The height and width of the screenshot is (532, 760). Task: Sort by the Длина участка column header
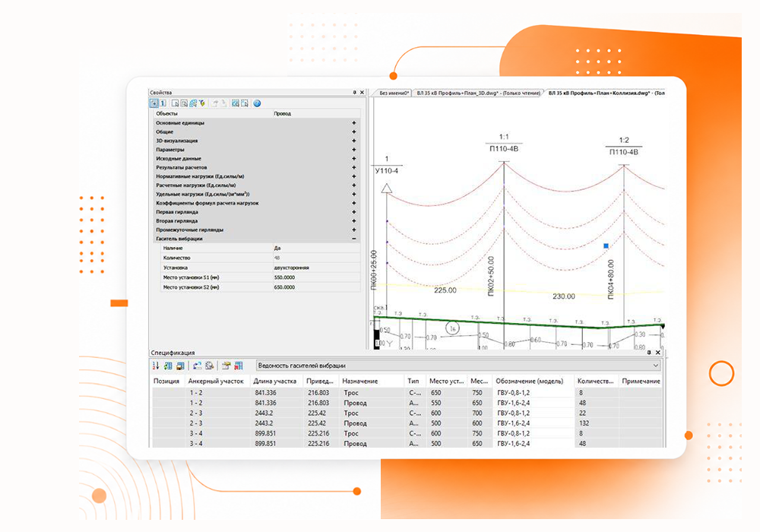(277, 381)
